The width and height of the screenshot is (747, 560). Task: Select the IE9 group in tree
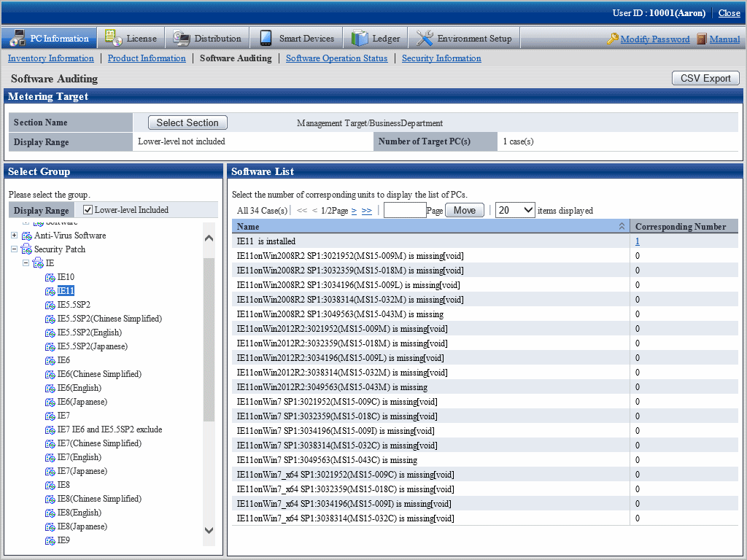pyautogui.click(x=63, y=540)
